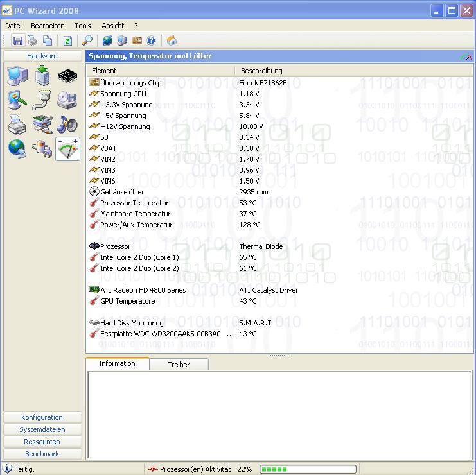476x475 pixels.
Task: Click the Save report toolbar icon
Action: [18, 40]
